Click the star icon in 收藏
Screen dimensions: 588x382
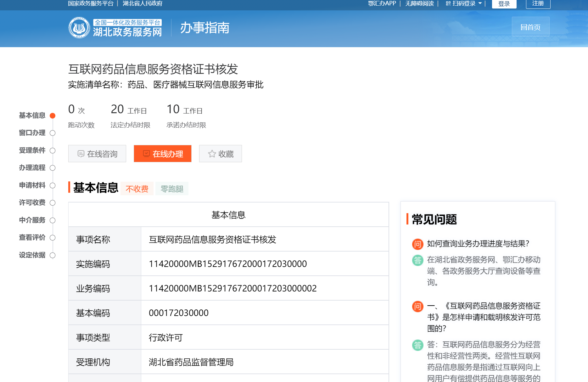pos(212,154)
